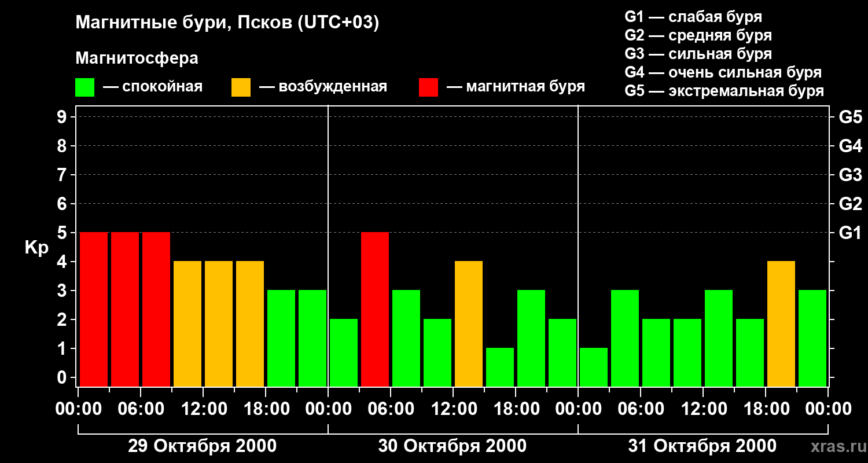
Task: Click legend line 'G5 — экстремальная буря'
Action: (724, 91)
